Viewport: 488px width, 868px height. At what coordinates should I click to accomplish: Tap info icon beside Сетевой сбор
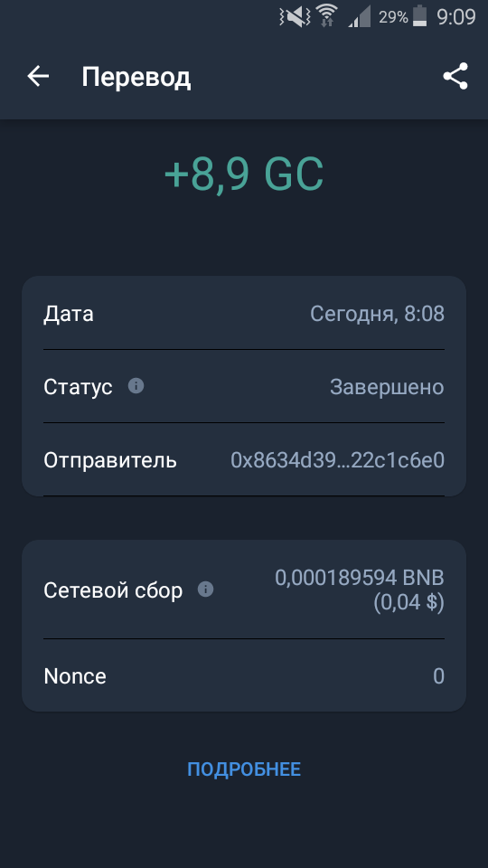(205, 590)
